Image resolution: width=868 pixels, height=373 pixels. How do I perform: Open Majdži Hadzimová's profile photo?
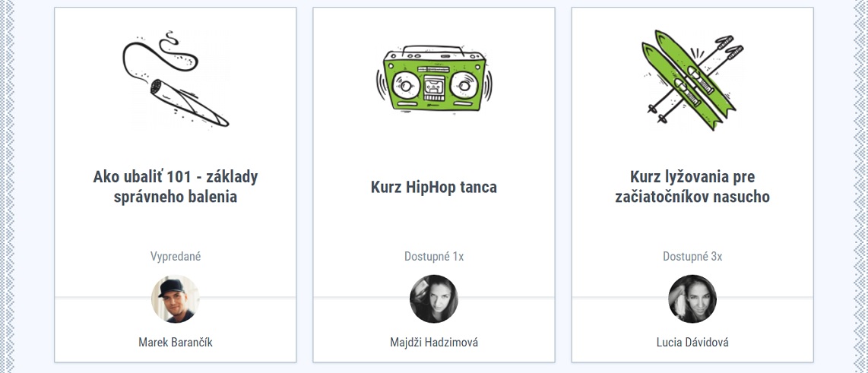tap(434, 299)
